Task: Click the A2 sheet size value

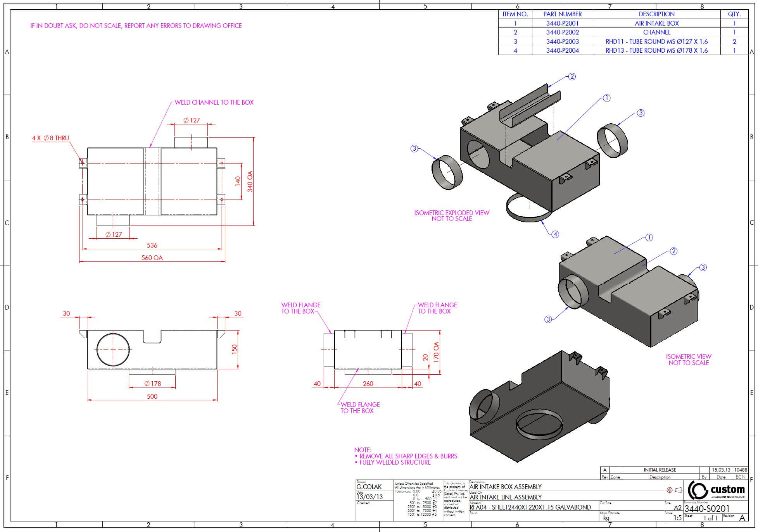Action: pos(677,508)
